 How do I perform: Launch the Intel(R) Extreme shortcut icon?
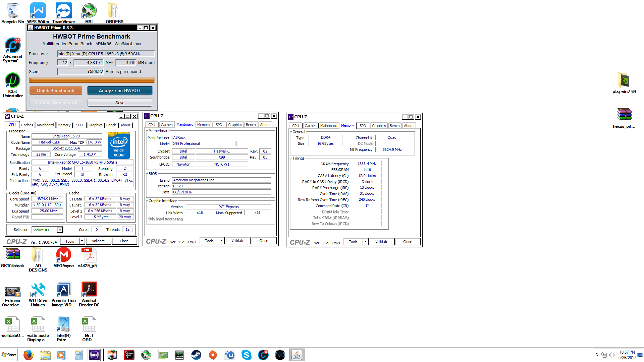(x=63, y=329)
